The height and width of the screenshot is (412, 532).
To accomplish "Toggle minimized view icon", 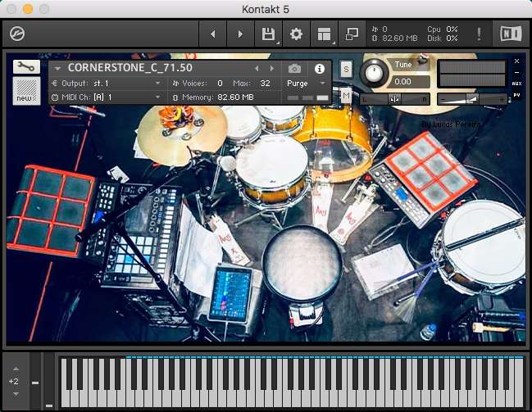I will [x=352, y=34].
